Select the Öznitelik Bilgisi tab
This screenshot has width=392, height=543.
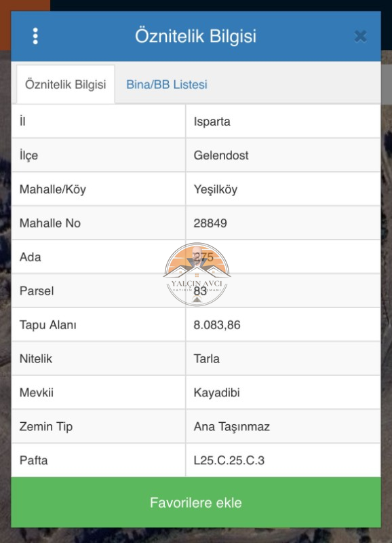coord(66,84)
